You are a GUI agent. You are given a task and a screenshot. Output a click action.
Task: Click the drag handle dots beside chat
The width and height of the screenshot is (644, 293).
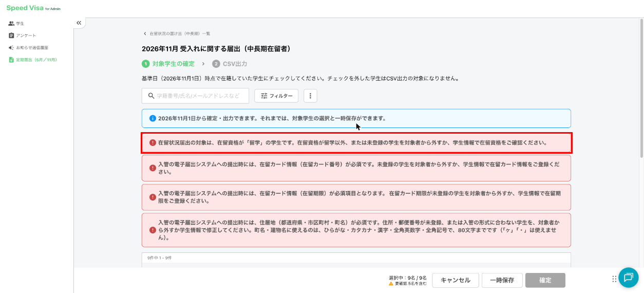pyautogui.click(x=614, y=279)
